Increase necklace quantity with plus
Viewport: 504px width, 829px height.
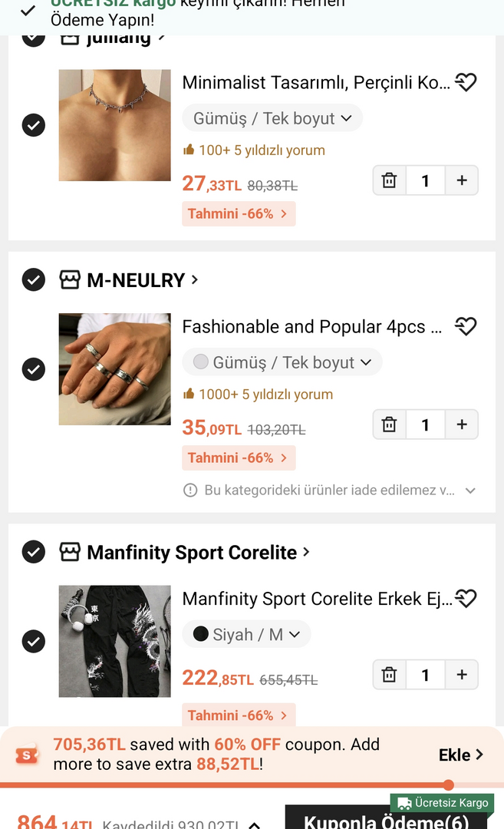(461, 180)
